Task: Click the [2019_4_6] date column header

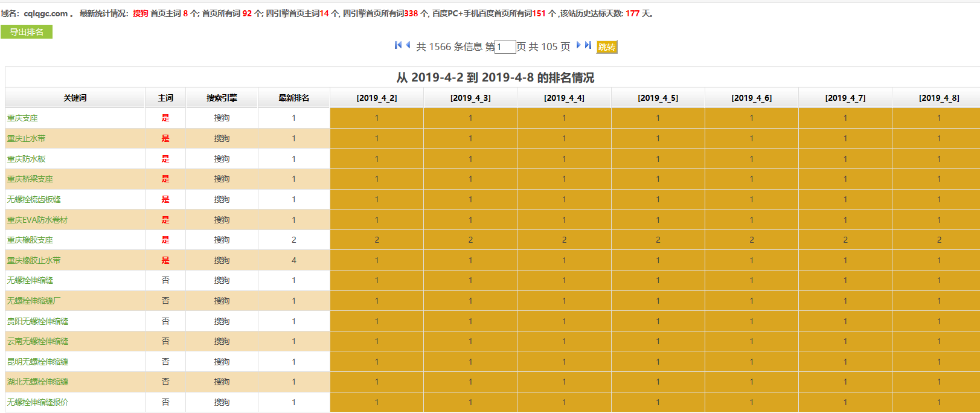Action: point(752,98)
